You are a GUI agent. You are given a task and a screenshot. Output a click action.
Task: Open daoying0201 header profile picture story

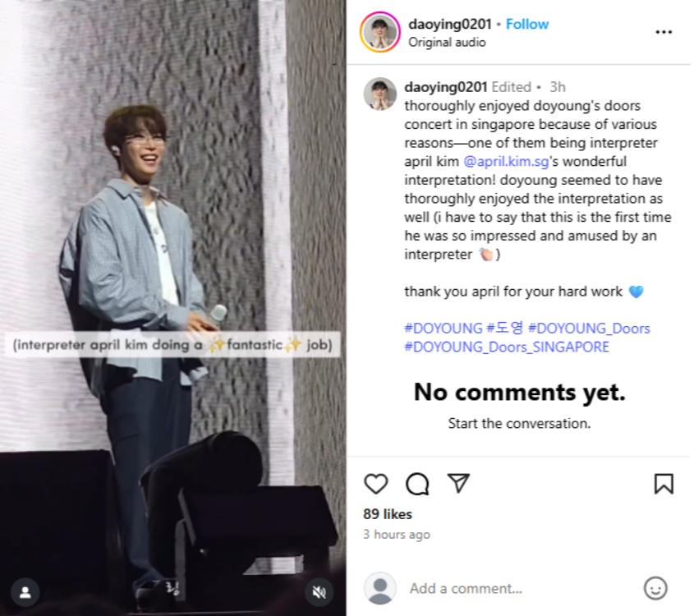coord(379,32)
